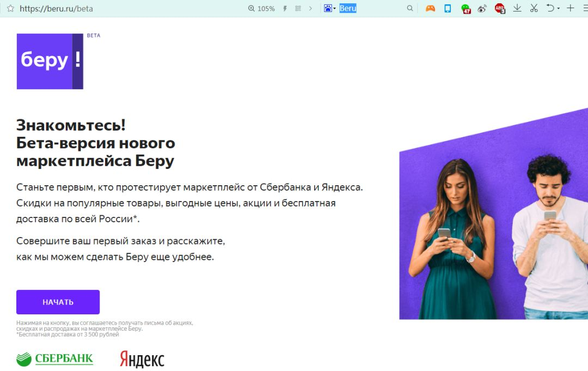Image resolution: width=588 pixels, height=371 pixels.
Task: Click the blue mobile device icon
Action: pos(448,8)
